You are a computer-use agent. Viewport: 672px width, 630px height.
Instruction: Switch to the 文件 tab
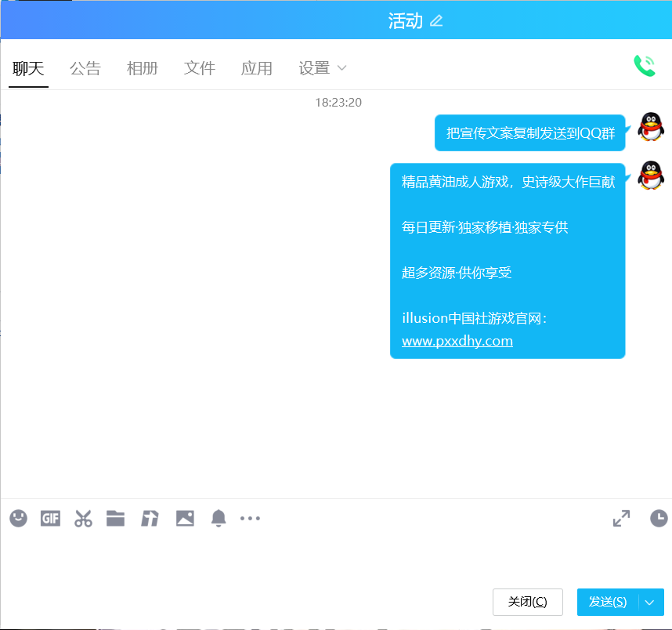[x=200, y=68]
